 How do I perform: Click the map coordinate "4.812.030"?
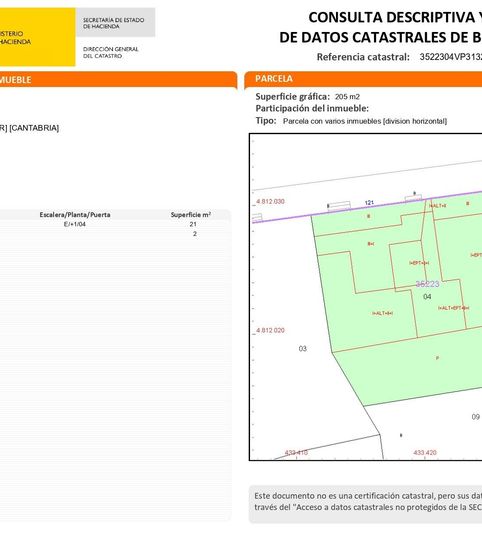point(270,202)
